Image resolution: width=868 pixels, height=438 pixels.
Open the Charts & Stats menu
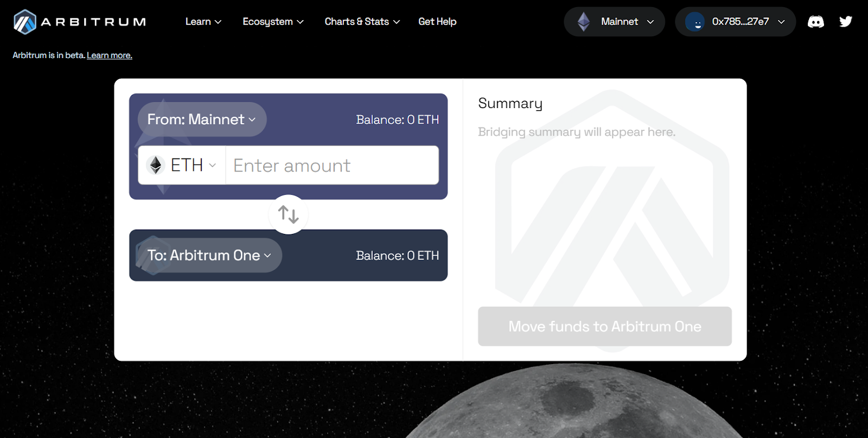(362, 22)
